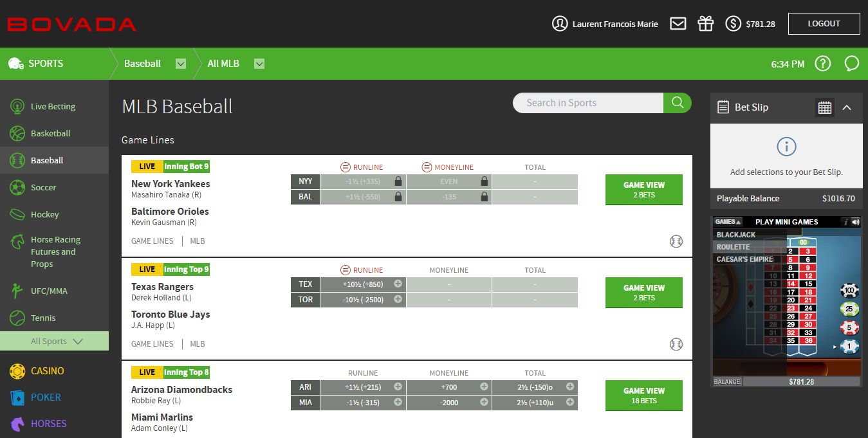This screenshot has height=438, width=868.
Task: Click into the Search in Sports field
Action: (x=588, y=103)
